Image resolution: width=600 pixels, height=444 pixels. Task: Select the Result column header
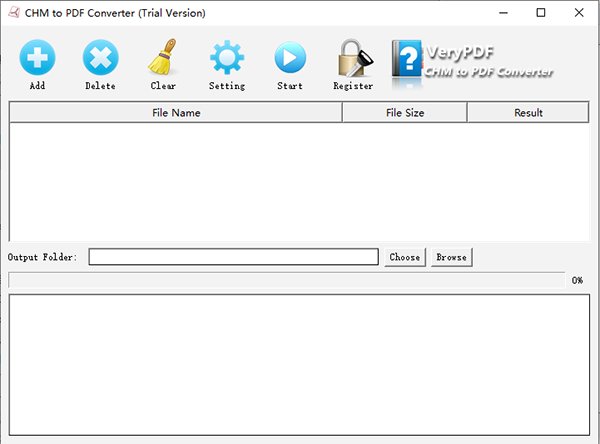pyautogui.click(x=528, y=113)
